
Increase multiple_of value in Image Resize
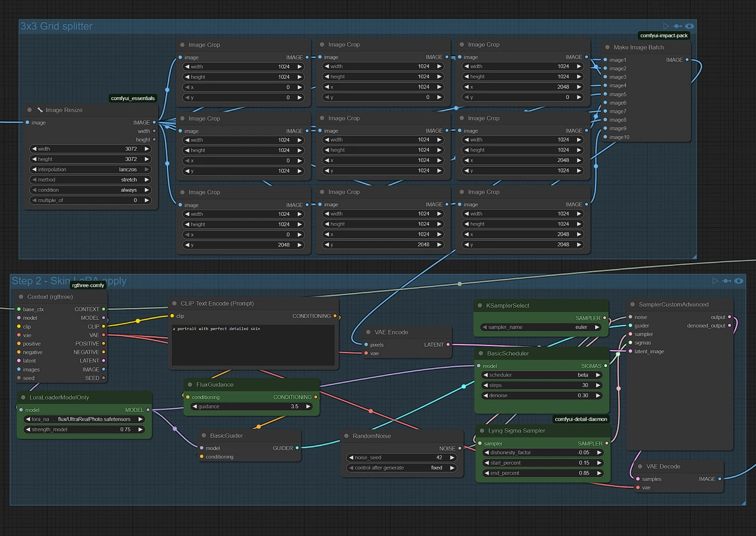[x=146, y=200]
